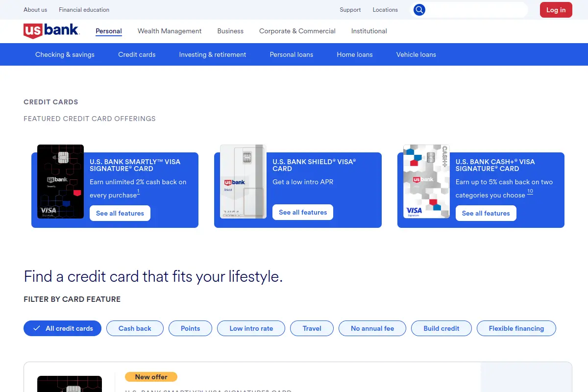Open footnote 10 on Cash+ card

(x=530, y=192)
